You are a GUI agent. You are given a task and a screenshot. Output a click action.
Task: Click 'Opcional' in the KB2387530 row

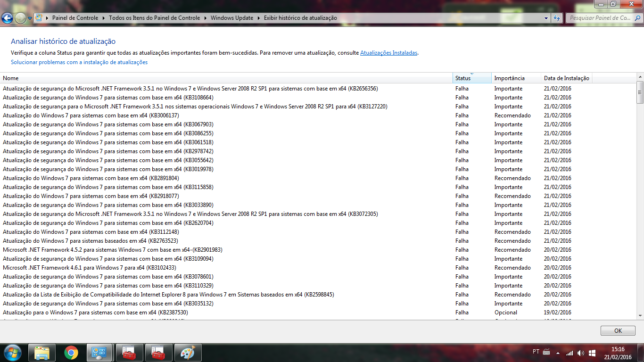coord(505,313)
